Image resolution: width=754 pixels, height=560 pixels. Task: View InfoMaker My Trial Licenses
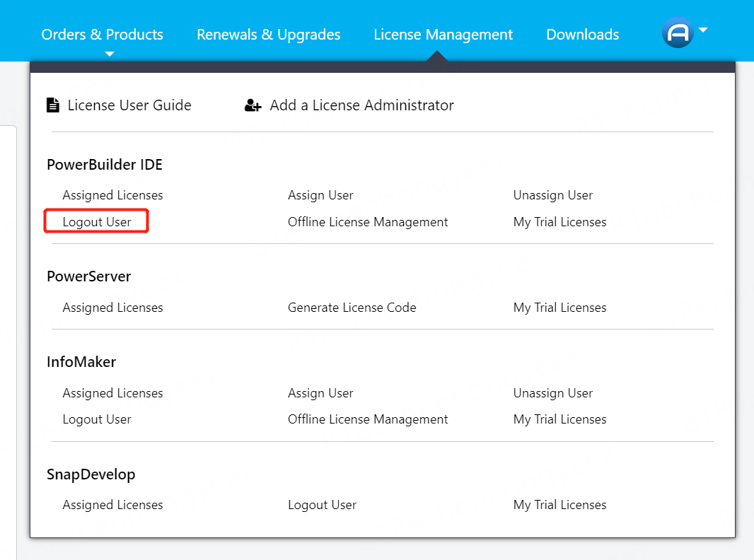click(559, 419)
